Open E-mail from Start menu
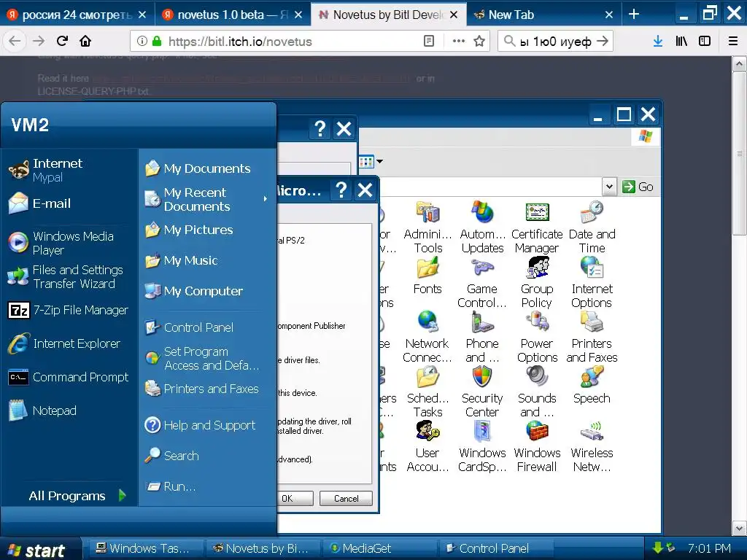This screenshot has width=747, height=560. tap(69, 203)
